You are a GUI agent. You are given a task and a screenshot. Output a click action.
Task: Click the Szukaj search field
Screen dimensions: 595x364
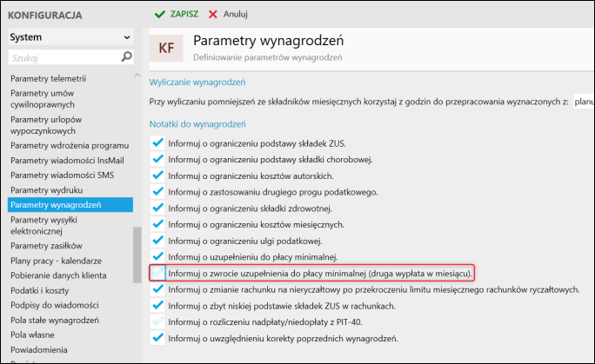64,57
